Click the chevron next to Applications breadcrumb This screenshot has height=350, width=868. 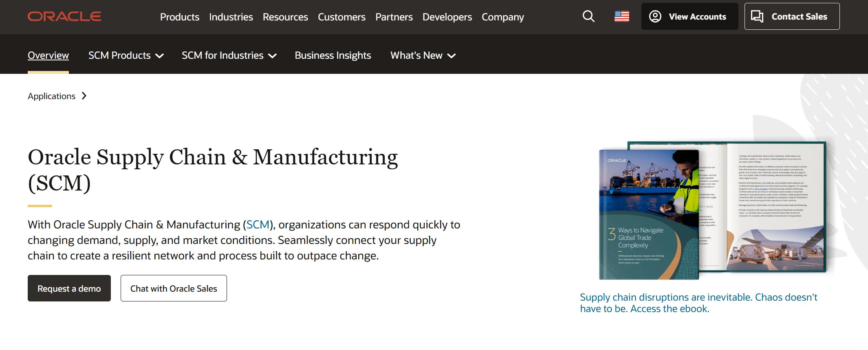tap(84, 96)
